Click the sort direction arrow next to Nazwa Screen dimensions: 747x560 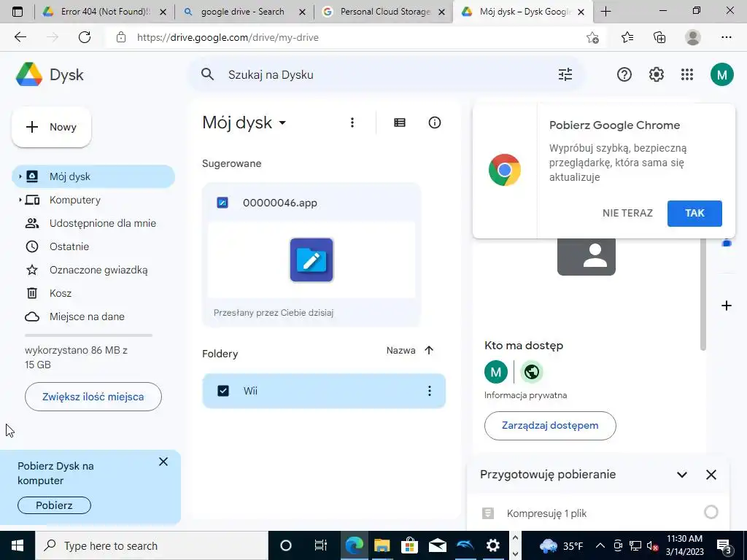coord(429,351)
